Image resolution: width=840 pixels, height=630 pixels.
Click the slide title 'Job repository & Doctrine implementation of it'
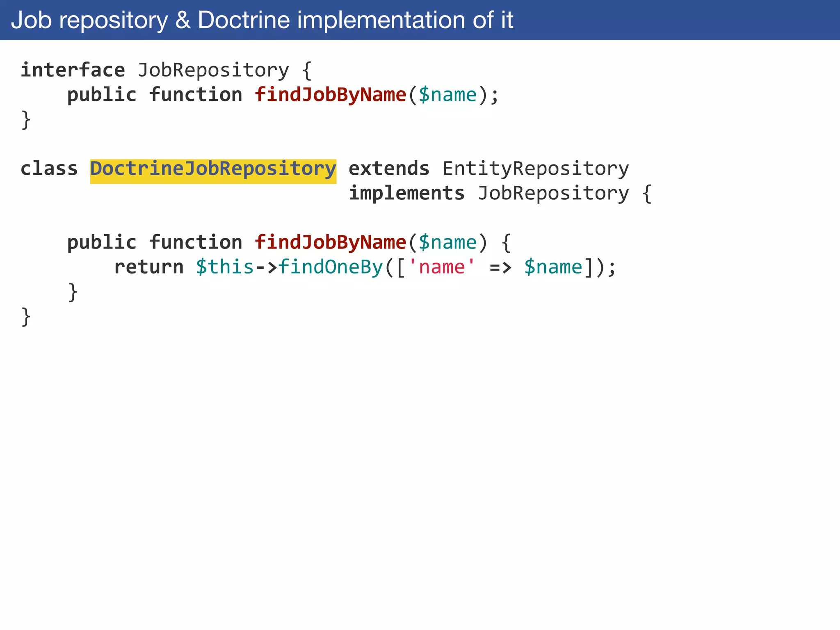tap(262, 20)
